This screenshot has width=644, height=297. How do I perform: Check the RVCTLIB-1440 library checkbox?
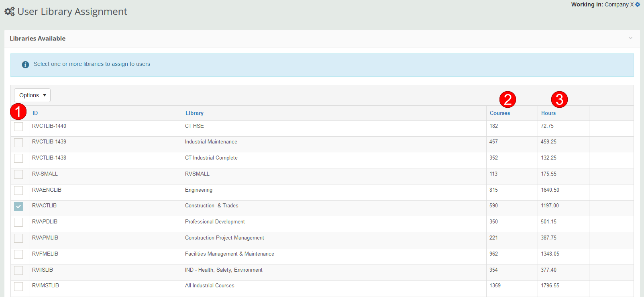tap(18, 127)
